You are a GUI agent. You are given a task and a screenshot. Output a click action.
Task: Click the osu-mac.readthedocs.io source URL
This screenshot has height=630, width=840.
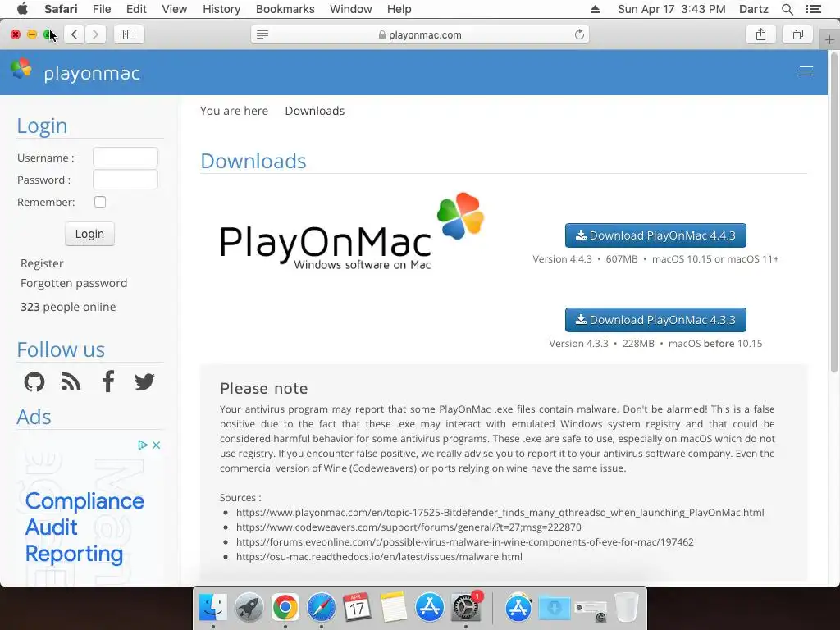[379, 557]
